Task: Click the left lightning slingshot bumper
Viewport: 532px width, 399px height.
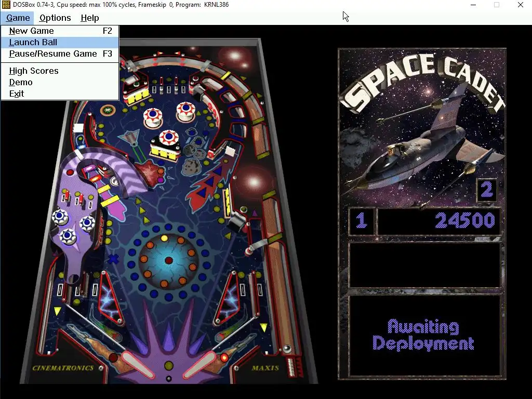Action: (x=110, y=299)
